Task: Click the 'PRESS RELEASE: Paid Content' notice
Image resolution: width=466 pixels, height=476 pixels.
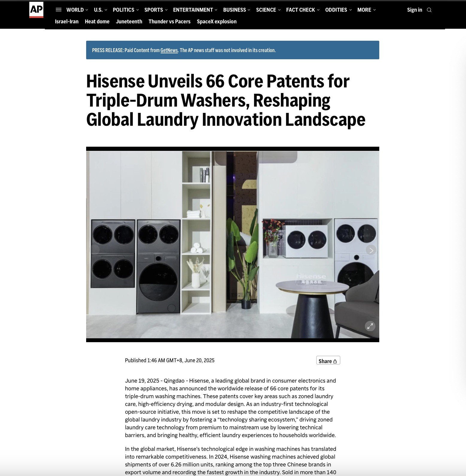Action: (233, 50)
